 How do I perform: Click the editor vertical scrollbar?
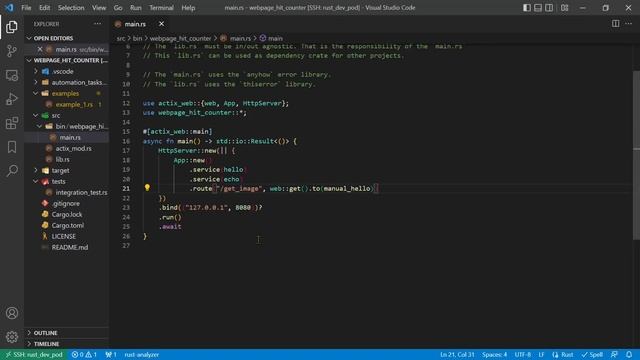pos(636,155)
